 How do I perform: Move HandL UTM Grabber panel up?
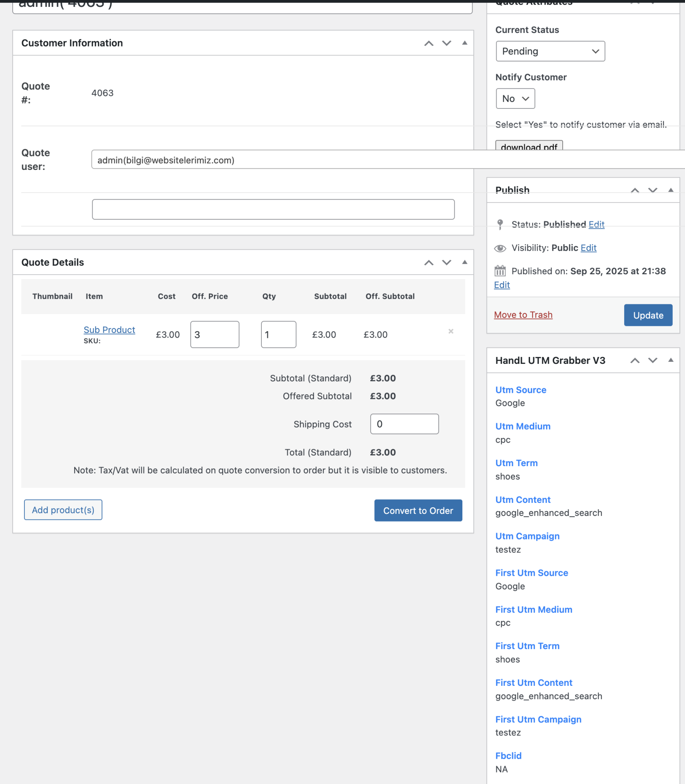(x=634, y=360)
